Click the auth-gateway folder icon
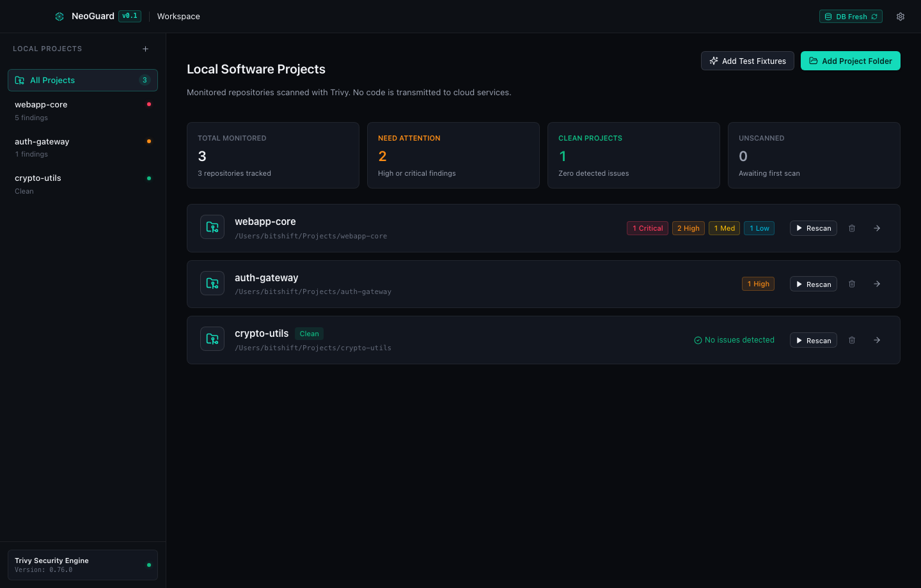Screen dimensions: 921x588 point(212,283)
